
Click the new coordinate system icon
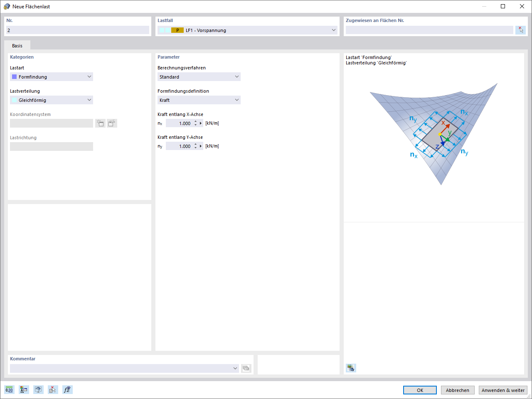[100, 123]
